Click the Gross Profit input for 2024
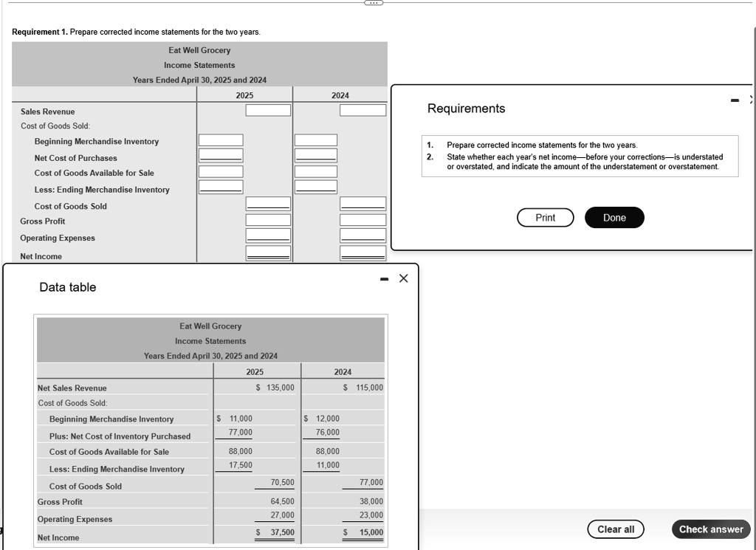 [x=362, y=219]
